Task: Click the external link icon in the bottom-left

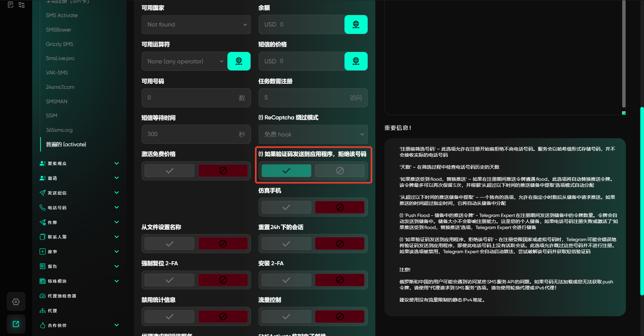Action: coord(16,324)
